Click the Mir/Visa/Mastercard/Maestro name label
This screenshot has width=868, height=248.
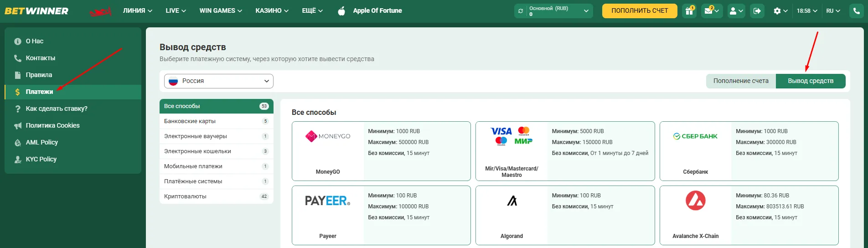click(x=511, y=172)
